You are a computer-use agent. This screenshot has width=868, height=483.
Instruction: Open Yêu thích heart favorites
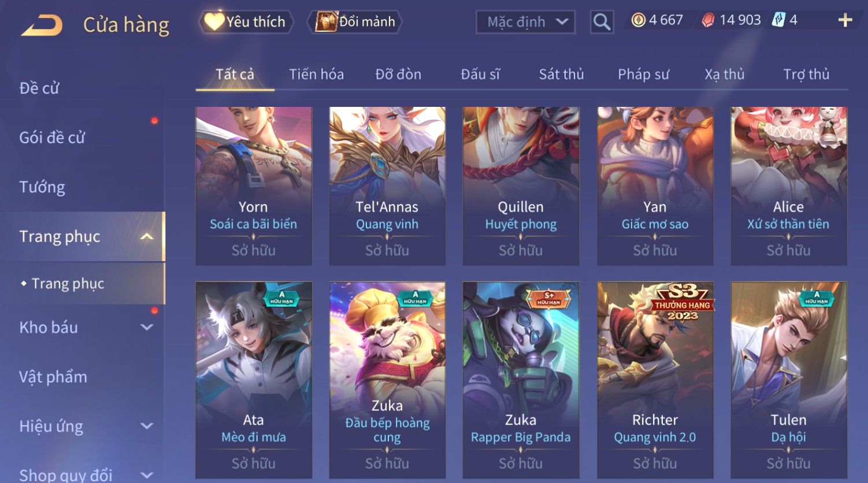coord(246,22)
